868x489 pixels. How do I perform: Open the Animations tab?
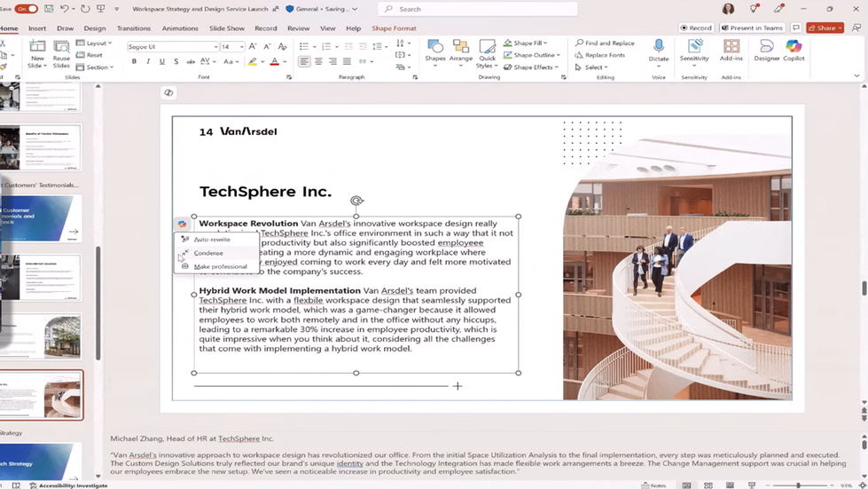click(180, 28)
